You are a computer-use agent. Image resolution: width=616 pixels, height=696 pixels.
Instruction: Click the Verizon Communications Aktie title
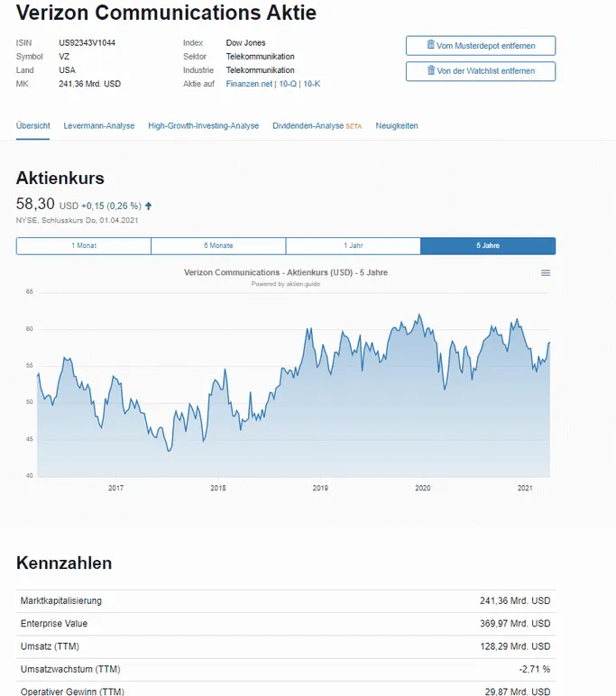[166, 13]
